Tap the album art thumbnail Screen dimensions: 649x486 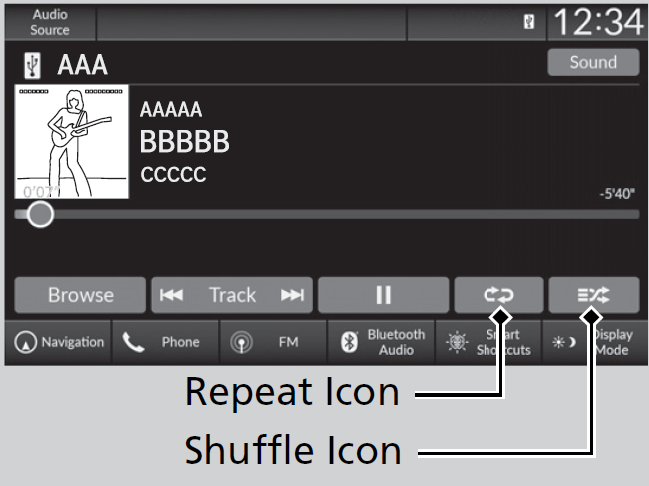click(71, 142)
